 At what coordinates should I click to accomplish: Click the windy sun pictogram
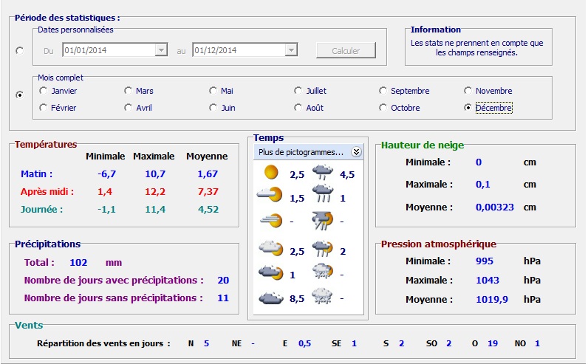tap(271, 221)
